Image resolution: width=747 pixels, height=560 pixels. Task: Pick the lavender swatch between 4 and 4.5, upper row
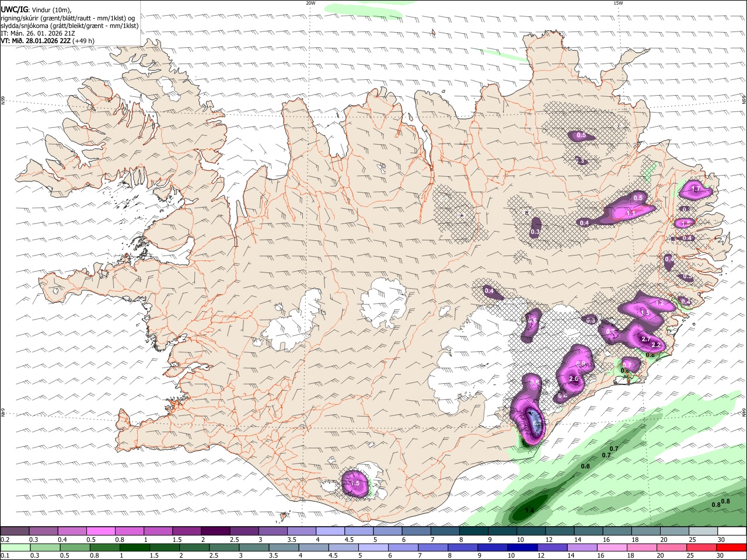[330, 531]
